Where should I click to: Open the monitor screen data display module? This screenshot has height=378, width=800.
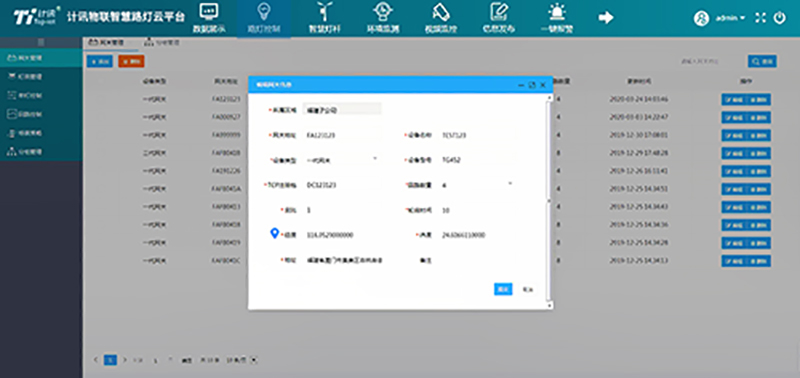[x=208, y=12]
